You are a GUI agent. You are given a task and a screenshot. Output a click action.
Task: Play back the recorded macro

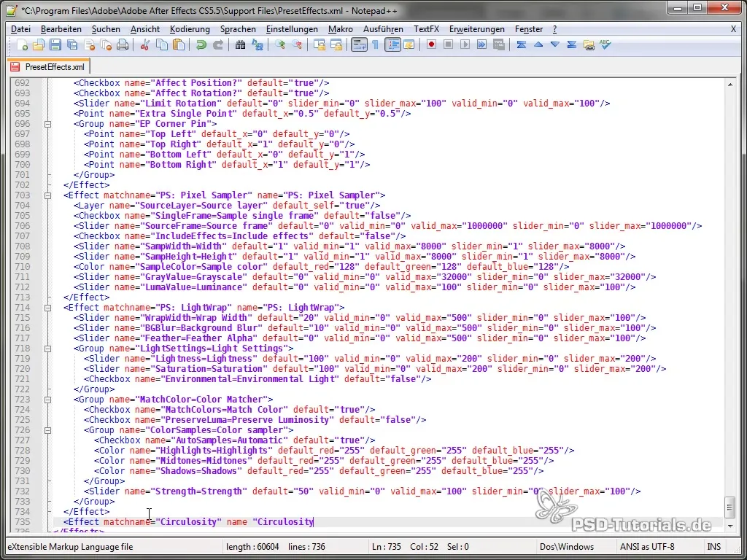click(x=465, y=45)
